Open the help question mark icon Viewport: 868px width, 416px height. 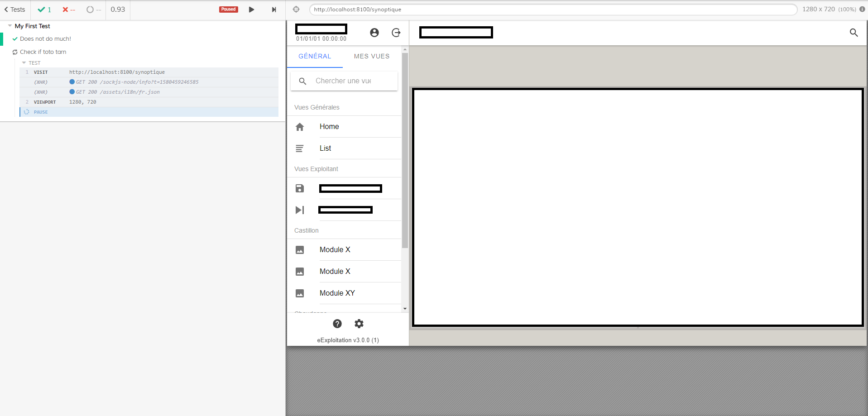[337, 324]
